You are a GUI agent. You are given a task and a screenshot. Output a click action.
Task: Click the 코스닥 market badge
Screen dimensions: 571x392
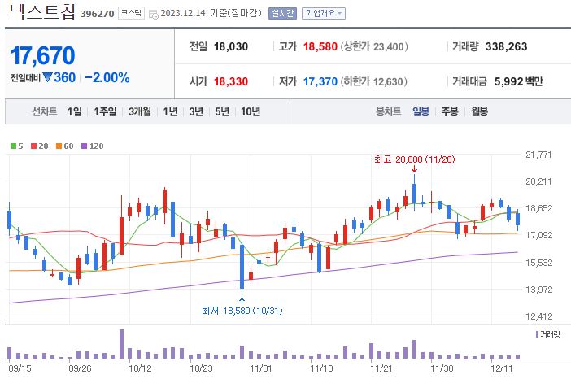tap(131, 14)
